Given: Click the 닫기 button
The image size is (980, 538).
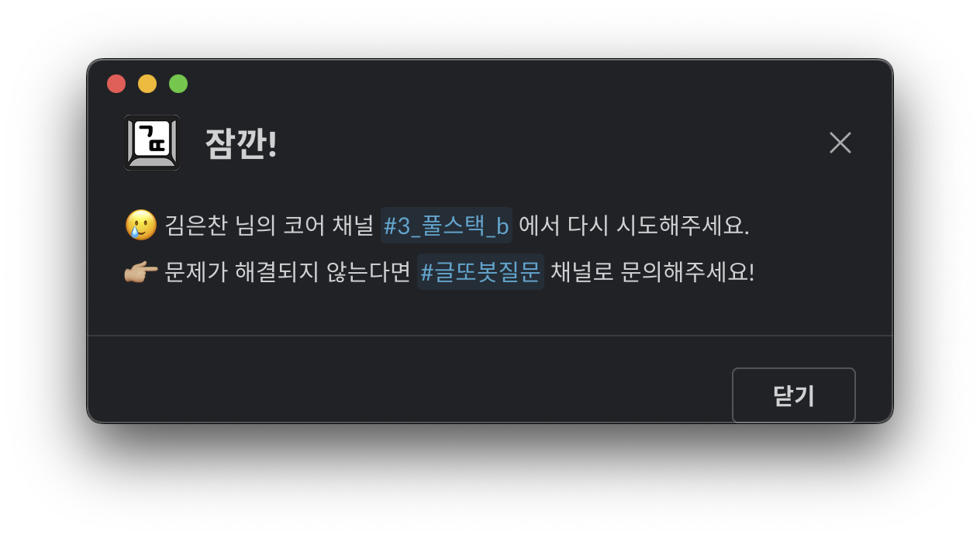Looking at the screenshot, I should [793, 395].
